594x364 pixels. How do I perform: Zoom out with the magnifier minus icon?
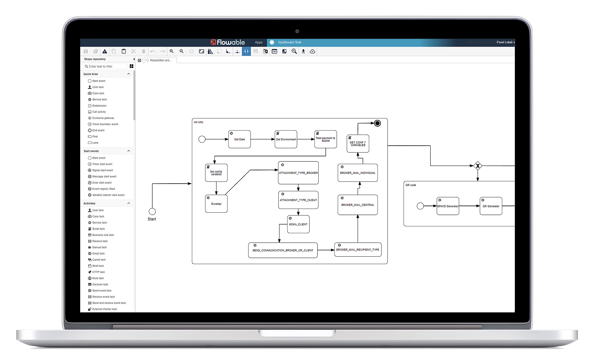[x=181, y=51]
